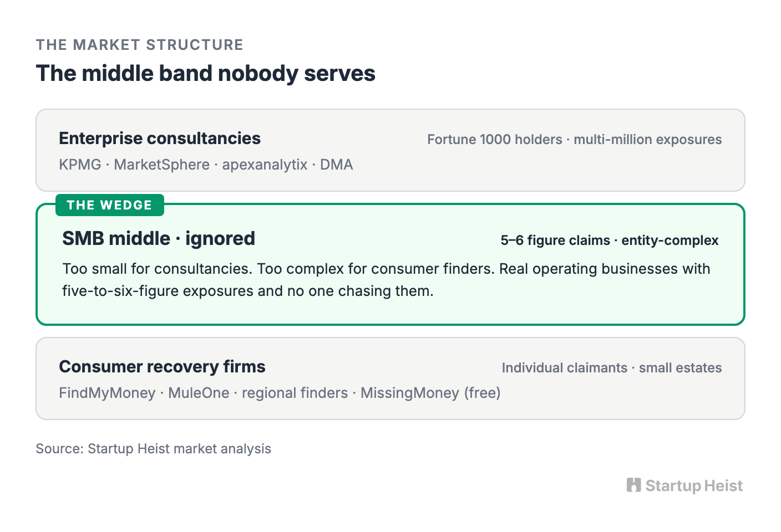Click Individual claimants · small estates label
This screenshot has width=781, height=532.
(612, 368)
